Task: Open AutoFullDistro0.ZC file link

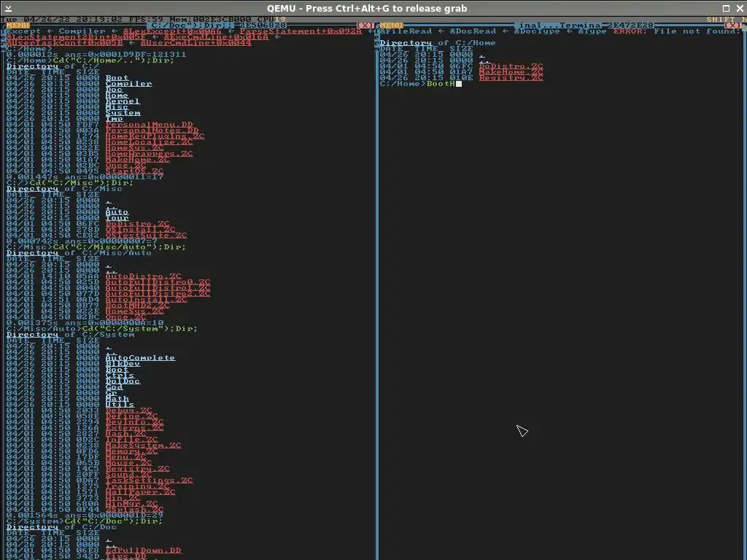Action: tap(158, 282)
